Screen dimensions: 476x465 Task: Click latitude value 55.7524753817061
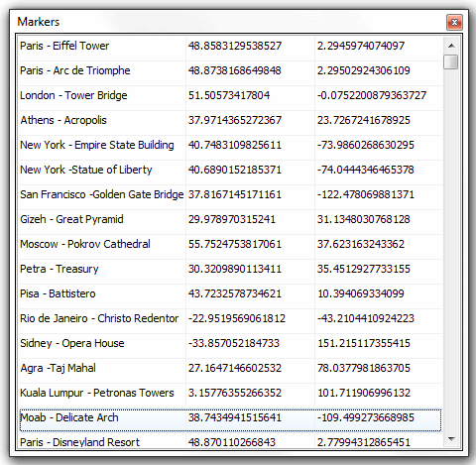[235, 244]
